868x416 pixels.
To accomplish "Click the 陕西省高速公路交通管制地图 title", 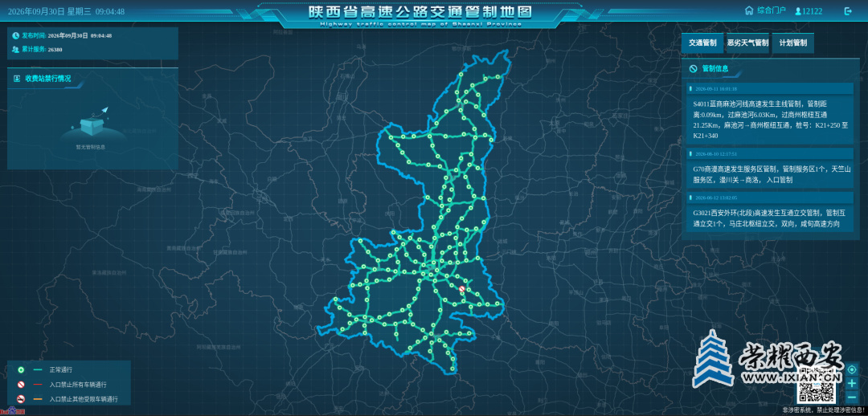I will (x=420, y=11).
